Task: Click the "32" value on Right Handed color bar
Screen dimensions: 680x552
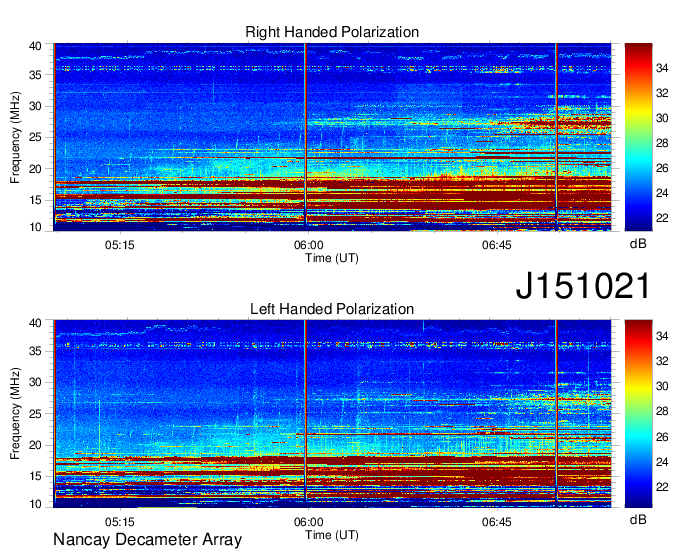Action: point(662,93)
